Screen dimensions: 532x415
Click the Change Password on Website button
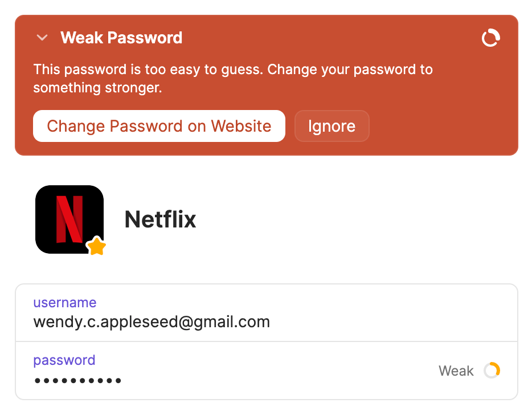[159, 126]
